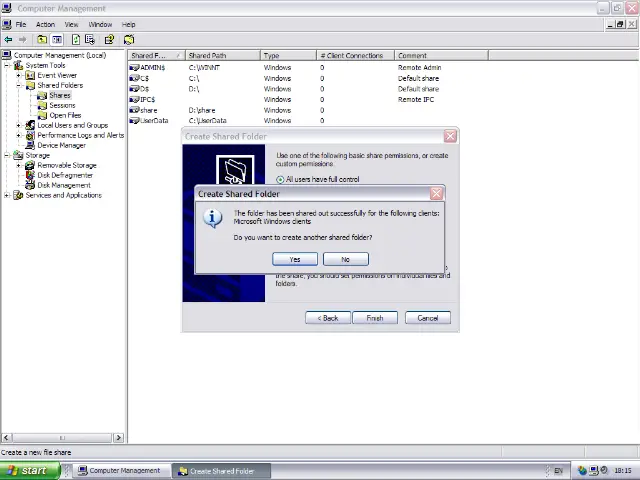
Task: Select Device Manager in the tree
Action: tap(61, 145)
